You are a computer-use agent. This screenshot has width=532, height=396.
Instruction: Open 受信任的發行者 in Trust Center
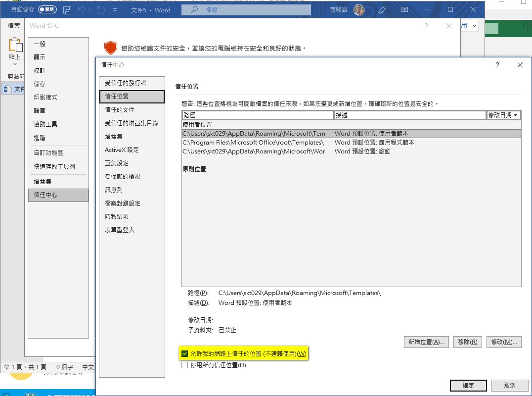pos(132,83)
